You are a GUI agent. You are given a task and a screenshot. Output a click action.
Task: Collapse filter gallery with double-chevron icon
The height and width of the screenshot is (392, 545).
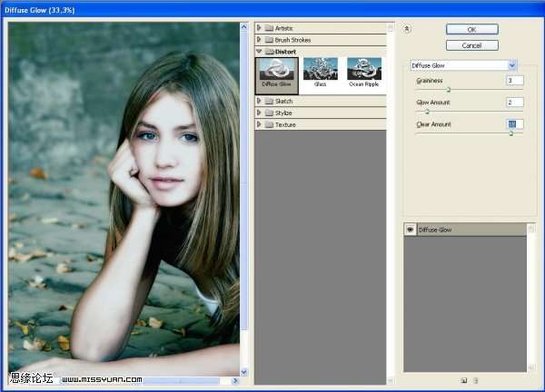click(x=408, y=28)
